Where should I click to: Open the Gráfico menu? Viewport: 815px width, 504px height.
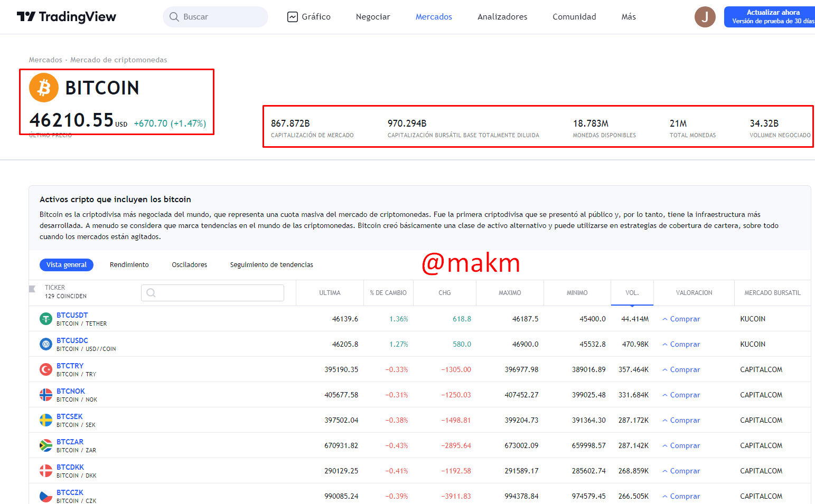pos(309,17)
